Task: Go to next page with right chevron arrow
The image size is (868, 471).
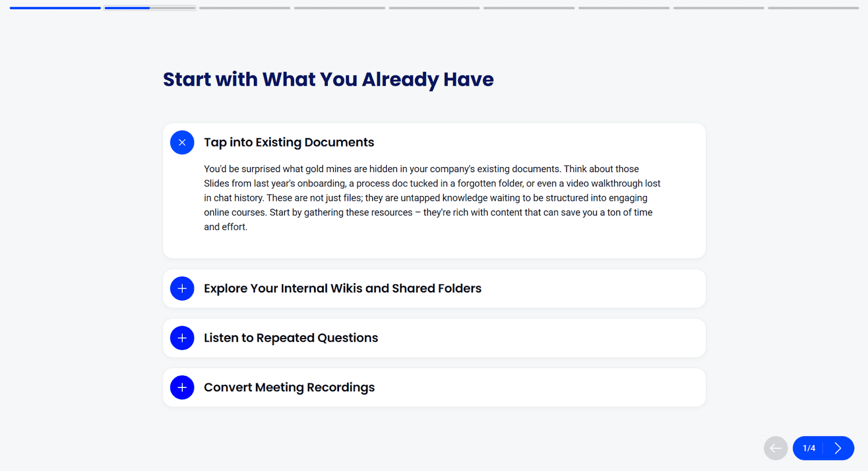Action: [x=838, y=448]
